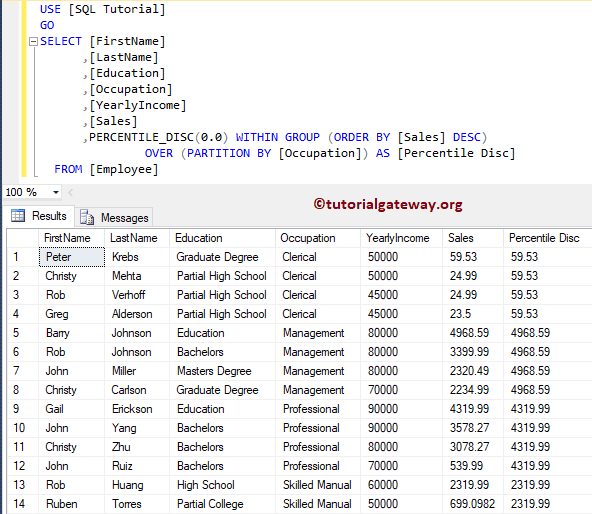Select row header number 5

pos(23,333)
